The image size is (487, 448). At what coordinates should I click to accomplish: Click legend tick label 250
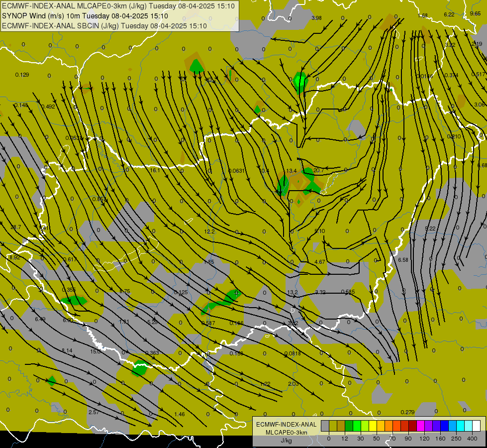click(x=456, y=439)
